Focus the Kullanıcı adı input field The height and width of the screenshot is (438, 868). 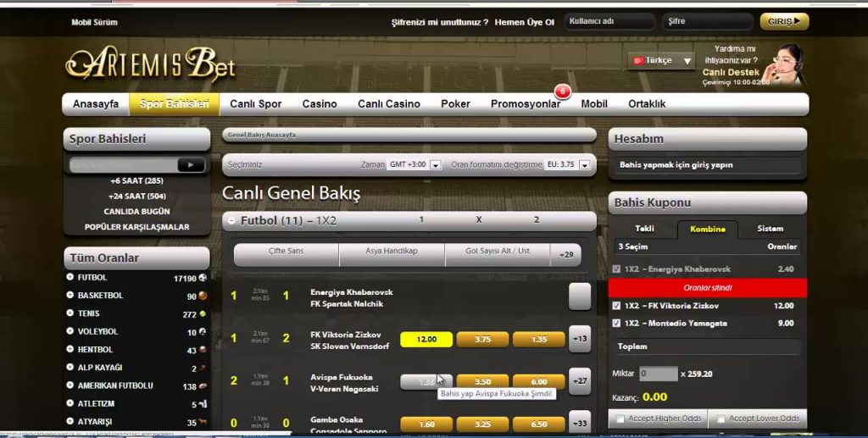[609, 21]
